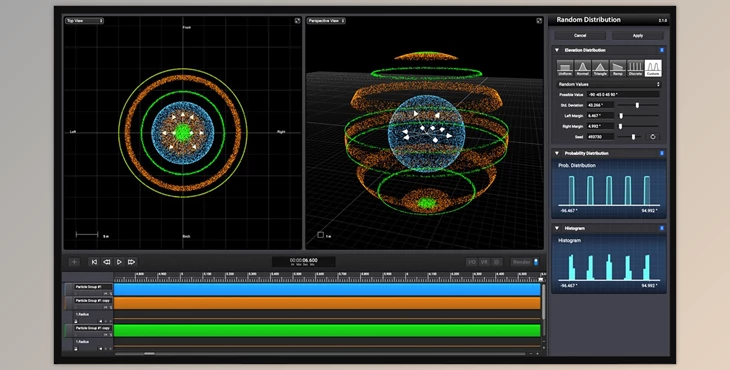Click blue icon in Histogram header
The height and width of the screenshot is (370, 730).
(662, 229)
